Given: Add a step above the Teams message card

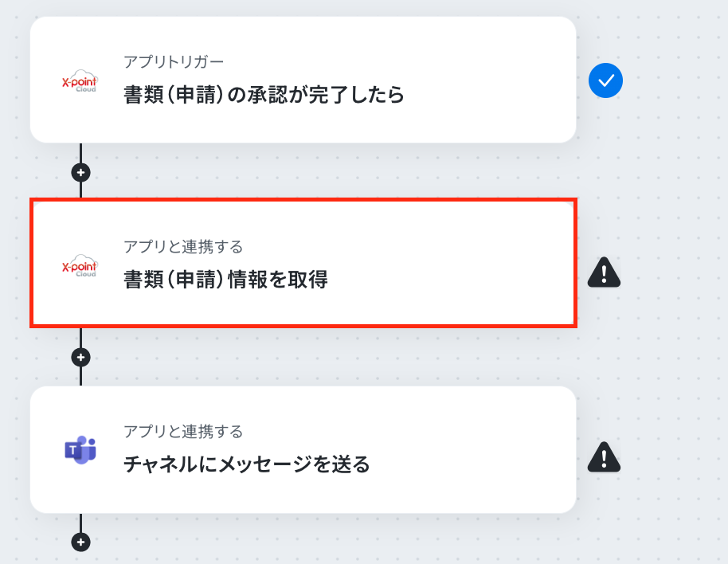Looking at the screenshot, I should click(80, 358).
